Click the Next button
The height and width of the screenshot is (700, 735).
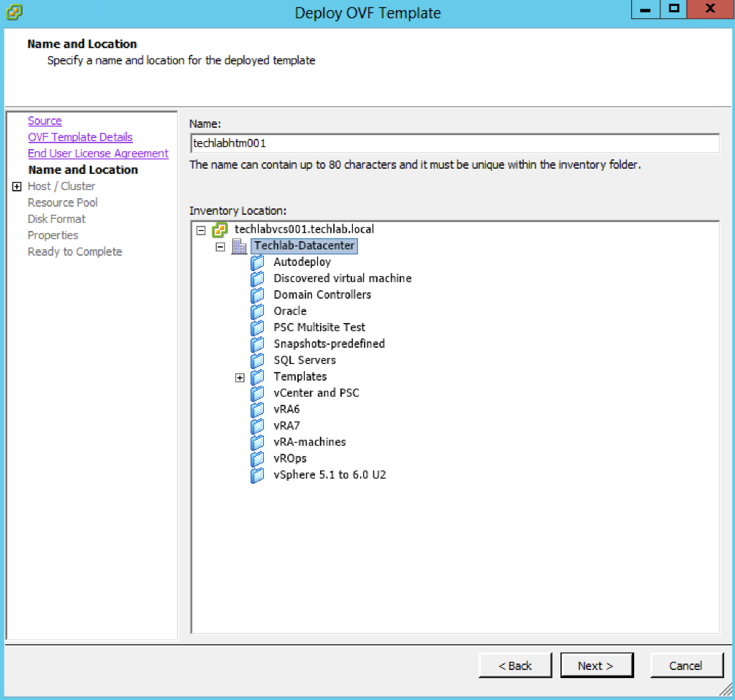597,666
